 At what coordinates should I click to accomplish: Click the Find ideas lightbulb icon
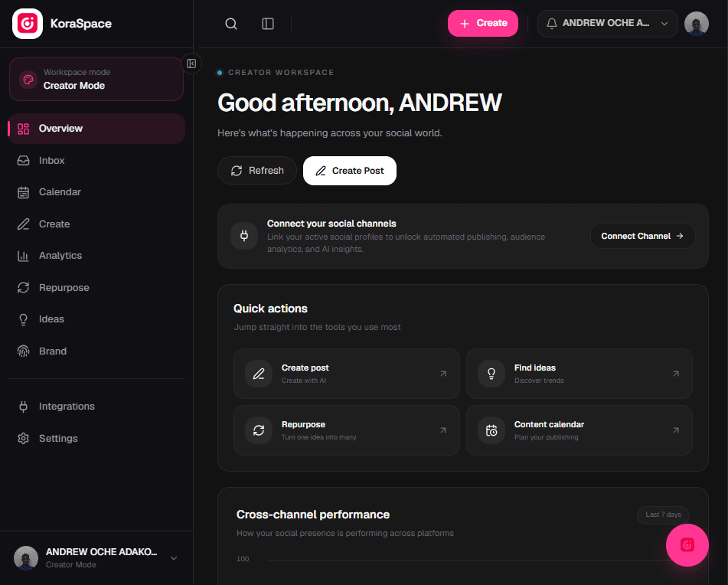click(x=491, y=374)
